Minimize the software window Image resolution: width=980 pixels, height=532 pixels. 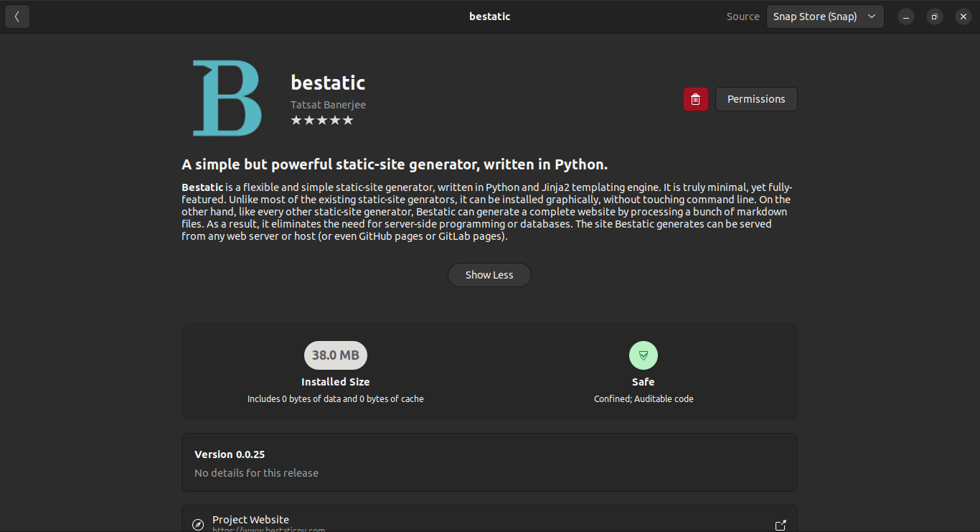point(907,17)
